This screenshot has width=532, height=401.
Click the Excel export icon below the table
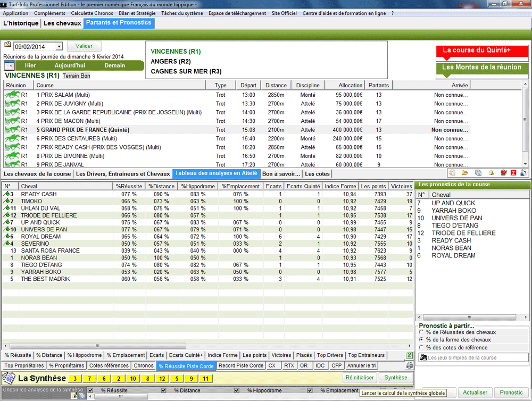coord(409,355)
